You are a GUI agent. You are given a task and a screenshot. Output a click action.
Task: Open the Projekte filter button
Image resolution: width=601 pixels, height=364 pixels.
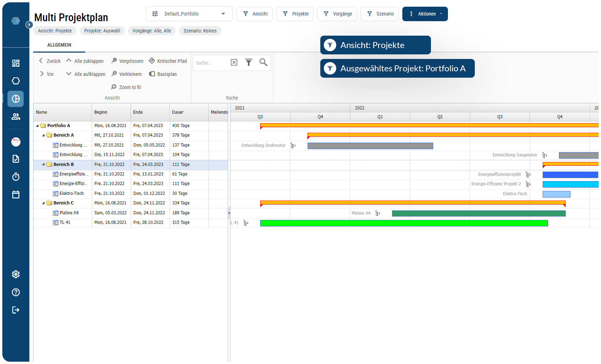point(295,14)
